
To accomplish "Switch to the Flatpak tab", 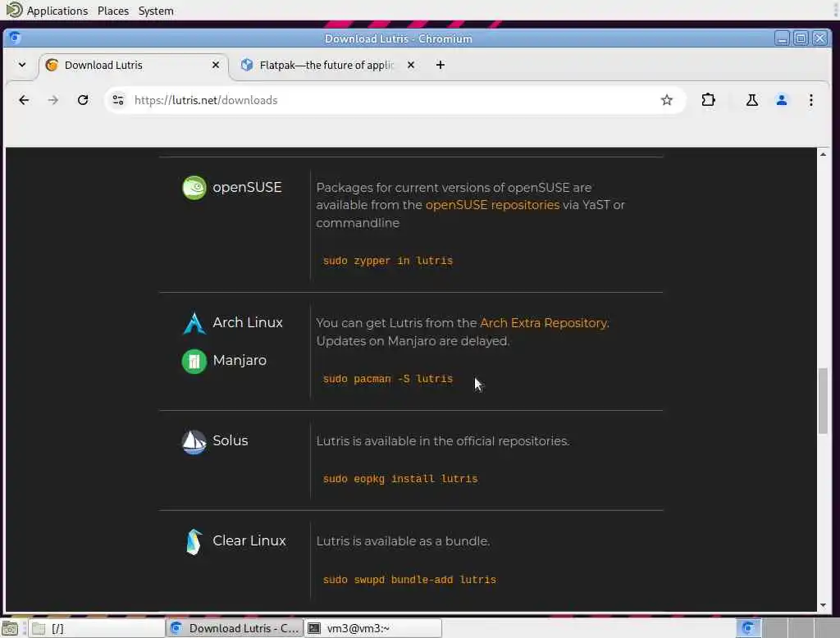I will click(326, 66).
